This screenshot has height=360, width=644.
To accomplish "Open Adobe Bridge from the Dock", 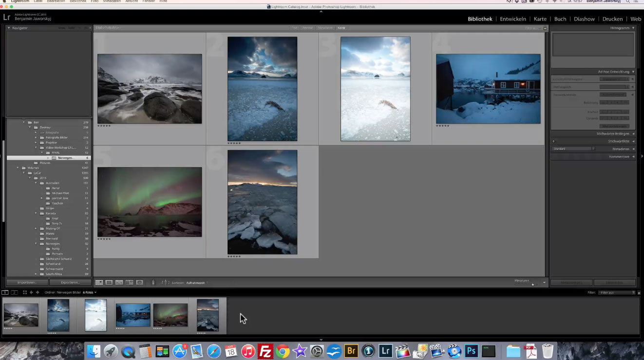I will coord(351,351).
